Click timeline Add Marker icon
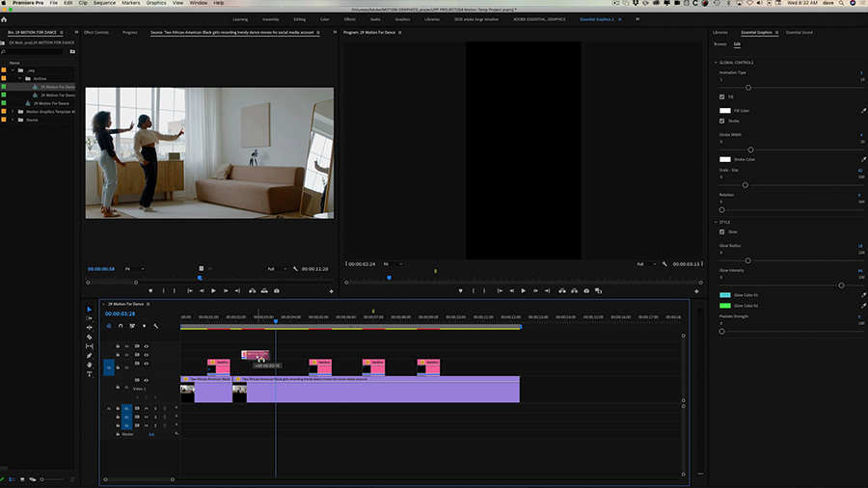The height and width of the screenshot is (488, 868). pos(144,326)
